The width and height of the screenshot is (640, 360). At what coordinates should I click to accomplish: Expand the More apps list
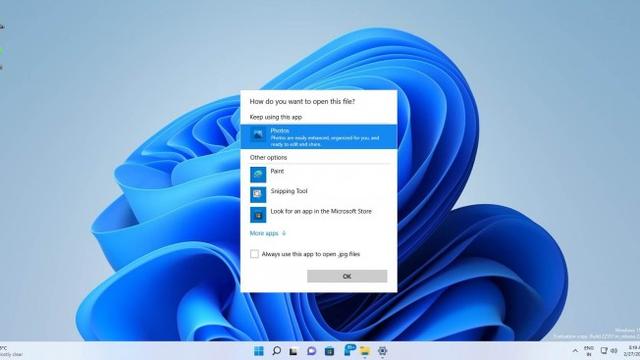268,233
